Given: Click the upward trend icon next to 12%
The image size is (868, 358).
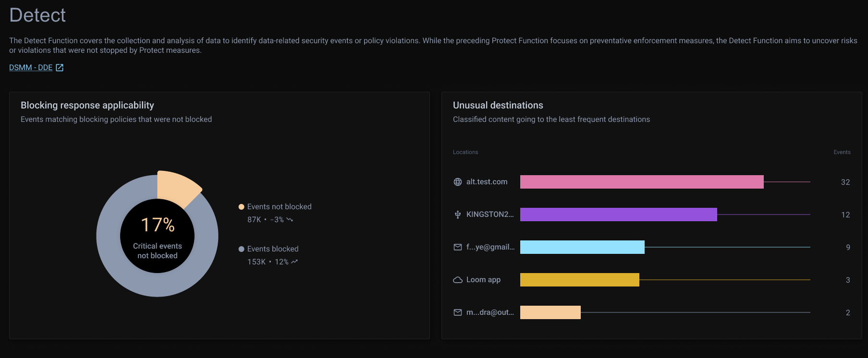Looking at the screenshot, I should coord(294,262).
